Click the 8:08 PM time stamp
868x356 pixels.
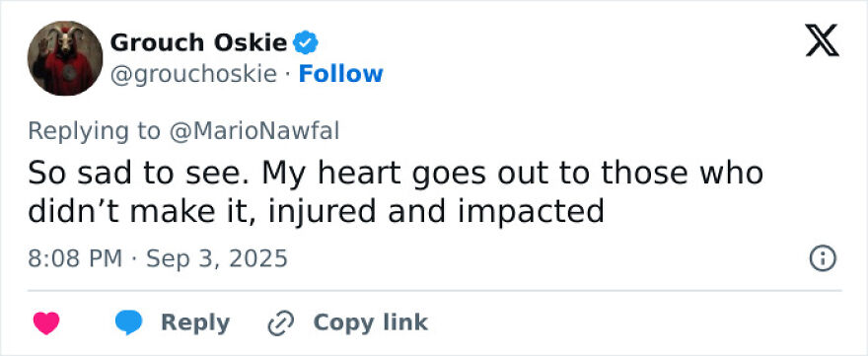[x=75, y=258]
